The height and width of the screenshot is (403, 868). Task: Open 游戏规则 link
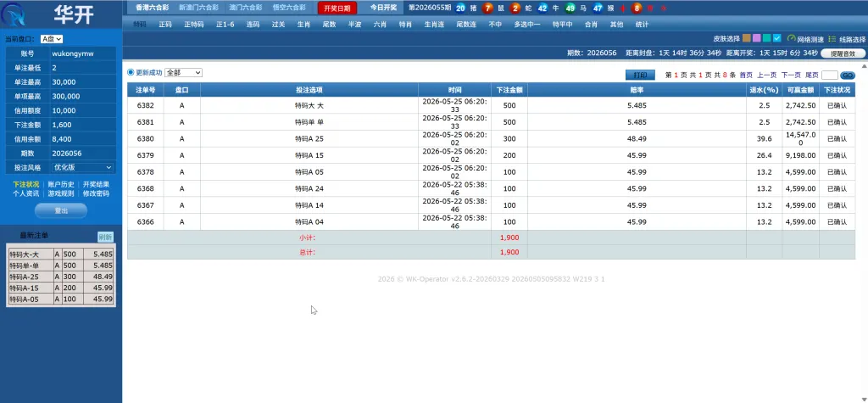coord(61,193)
